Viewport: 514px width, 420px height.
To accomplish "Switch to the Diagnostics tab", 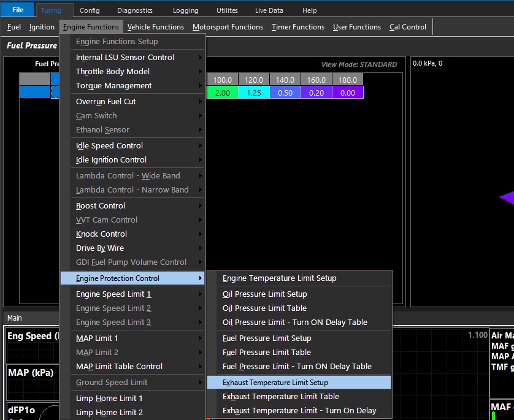I will tap(134, 10).
